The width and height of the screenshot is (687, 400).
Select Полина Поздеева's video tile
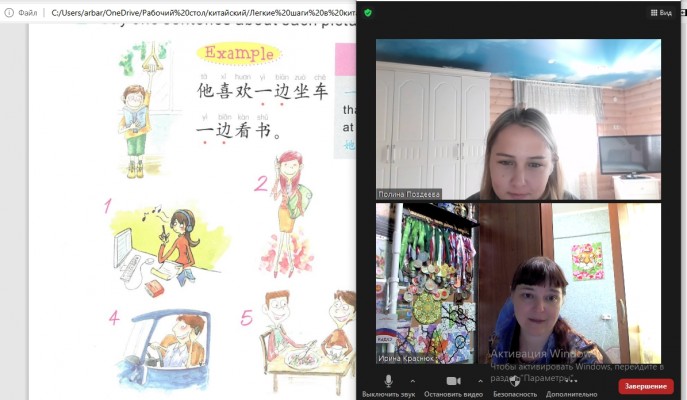tap(518, 120)
